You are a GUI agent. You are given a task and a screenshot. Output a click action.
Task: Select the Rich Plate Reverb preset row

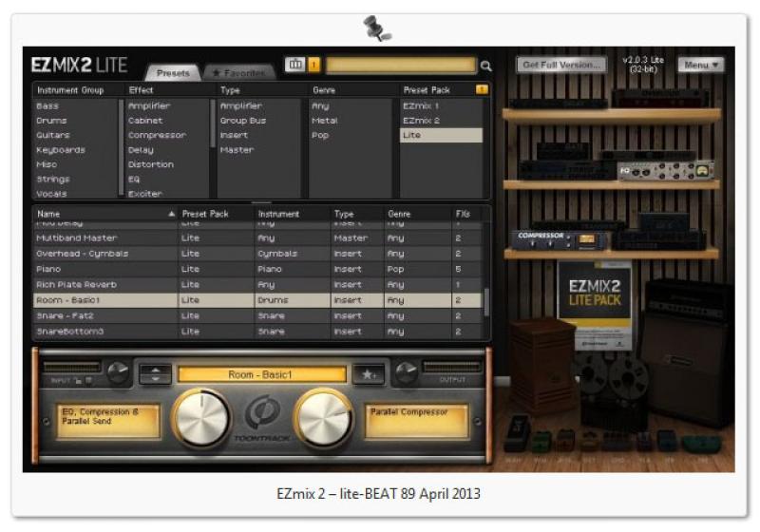(x=256, y=284)
